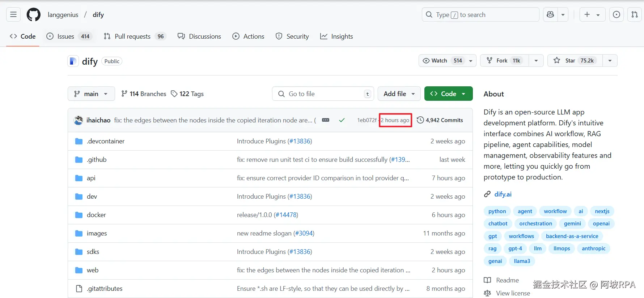
Task: Select the backend-as-a-service topic tag
Action: click(572, 236)
